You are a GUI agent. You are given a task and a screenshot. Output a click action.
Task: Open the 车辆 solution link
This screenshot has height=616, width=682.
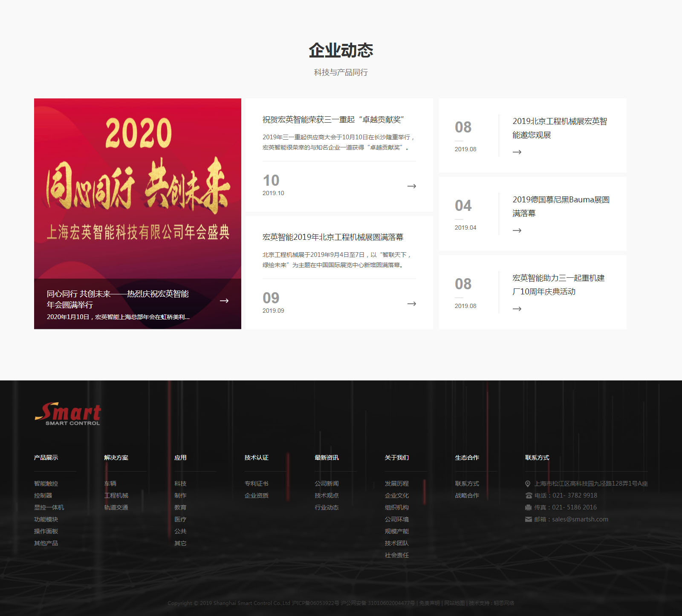pyautogui.click(x=110, y=484)
